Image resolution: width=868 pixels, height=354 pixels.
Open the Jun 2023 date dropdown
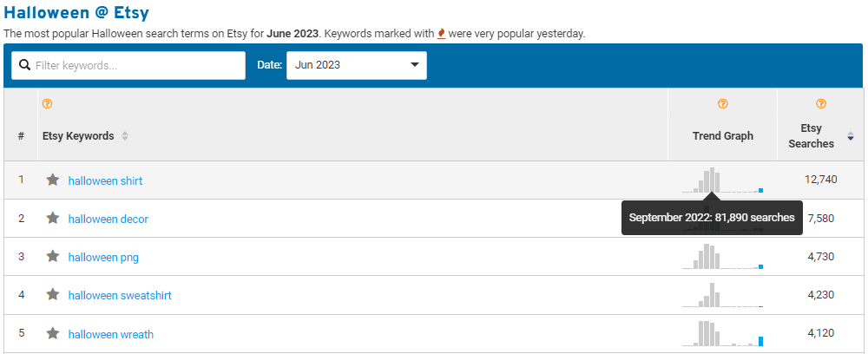[x=356, y=65]
